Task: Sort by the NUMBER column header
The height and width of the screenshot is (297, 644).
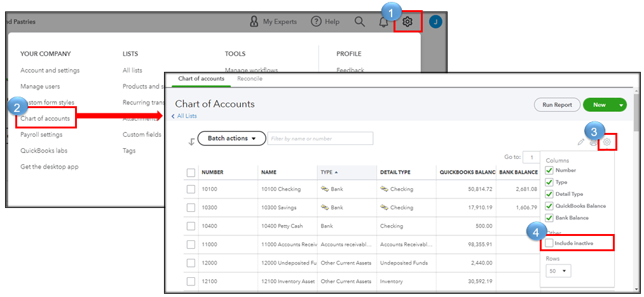Action: tap(228, 172)
